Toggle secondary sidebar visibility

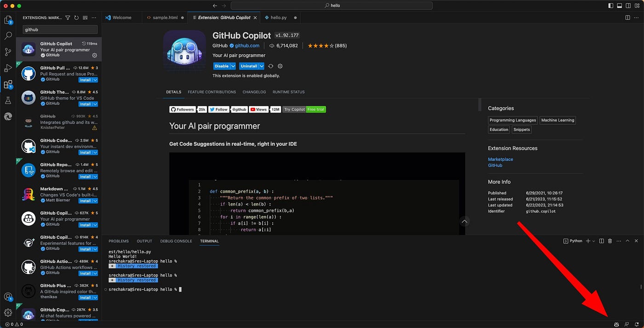(x=628, y=6)
